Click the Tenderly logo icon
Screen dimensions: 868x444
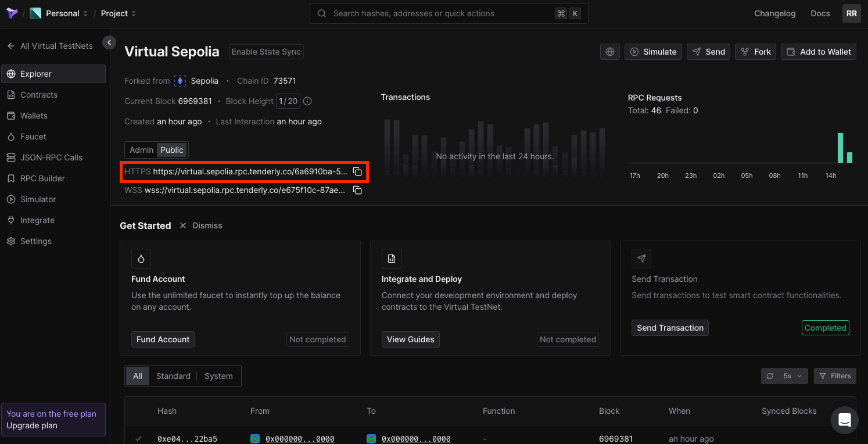[12, 13]
